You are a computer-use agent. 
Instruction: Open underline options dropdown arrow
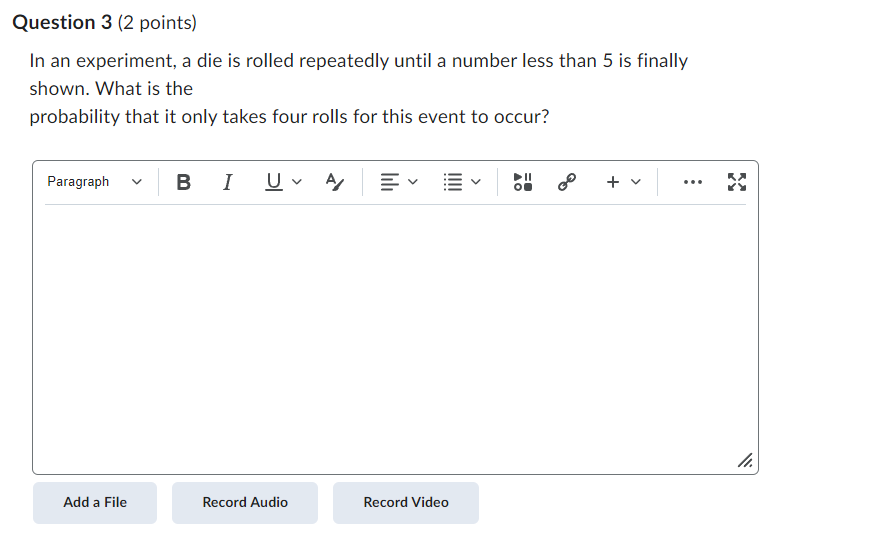(x=297, y=182)
